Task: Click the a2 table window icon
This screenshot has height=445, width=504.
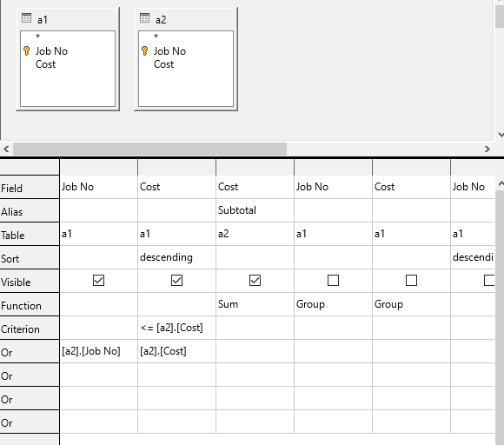Action: 144,18
